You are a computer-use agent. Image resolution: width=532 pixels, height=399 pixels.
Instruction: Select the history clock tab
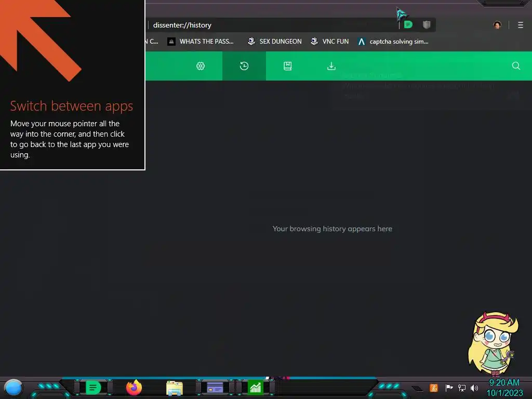click(x=244, y=66)
